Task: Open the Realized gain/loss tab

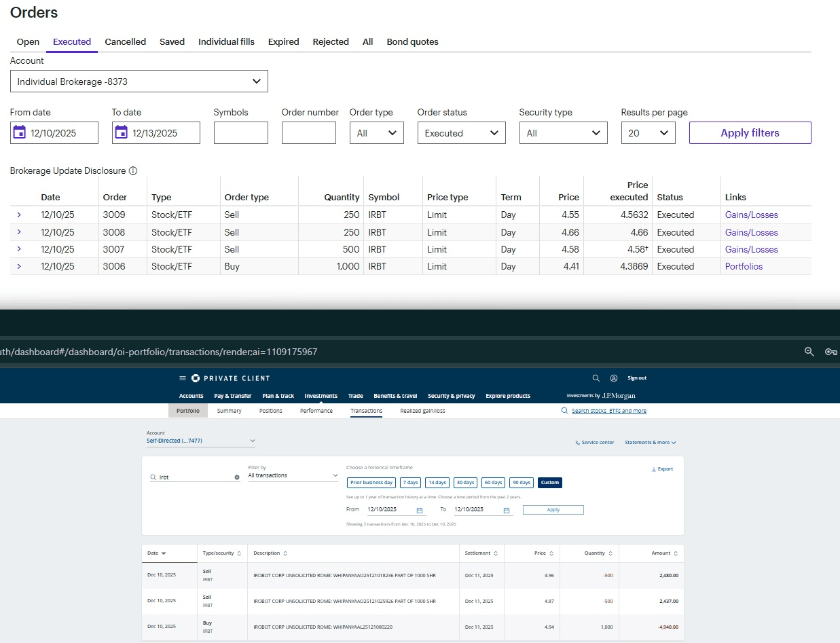Action: coord(422,411)
